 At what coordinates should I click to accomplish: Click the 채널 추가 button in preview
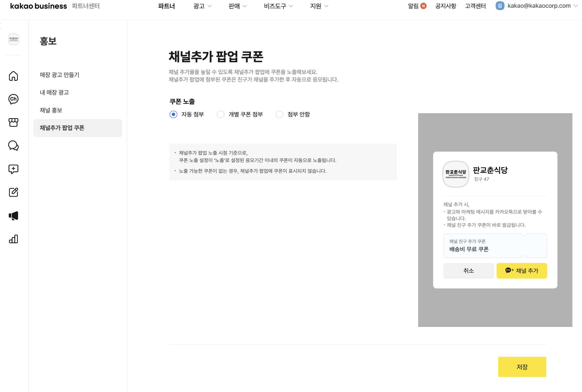pos(521,271)
